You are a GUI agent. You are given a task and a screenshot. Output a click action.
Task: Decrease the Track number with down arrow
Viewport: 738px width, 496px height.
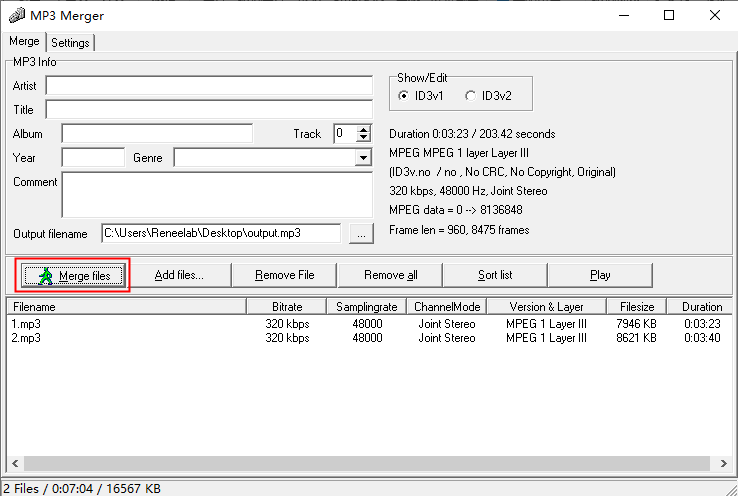[x=363, y=138]
